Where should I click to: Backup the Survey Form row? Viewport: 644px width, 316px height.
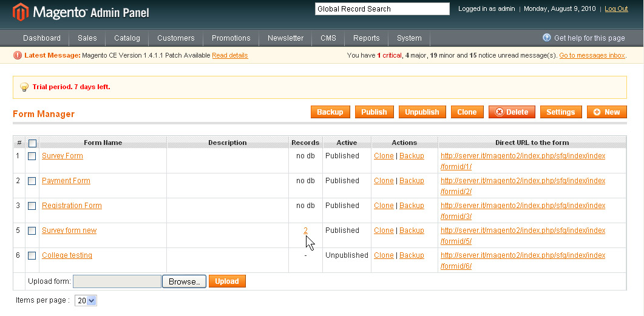coord(412,156)
